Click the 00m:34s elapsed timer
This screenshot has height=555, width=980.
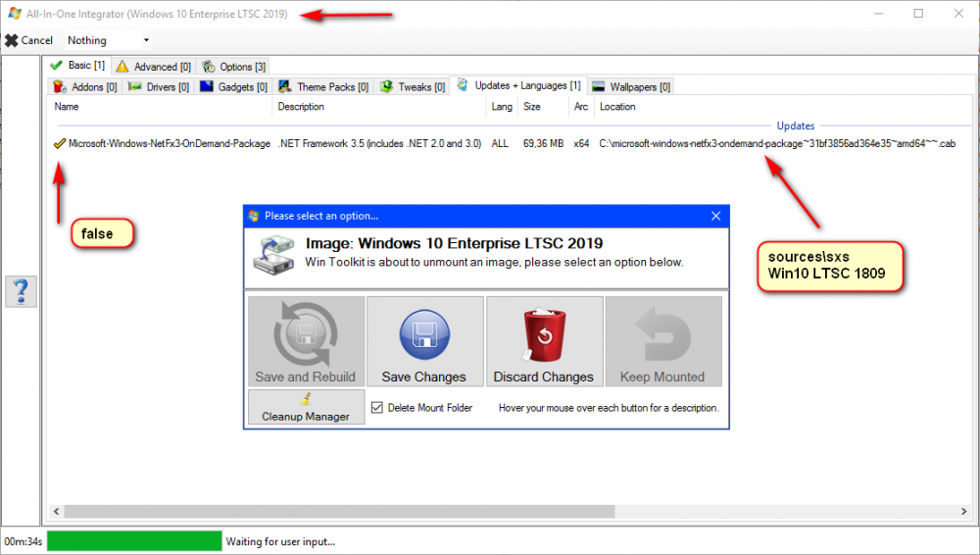click(x=24, y=542)
